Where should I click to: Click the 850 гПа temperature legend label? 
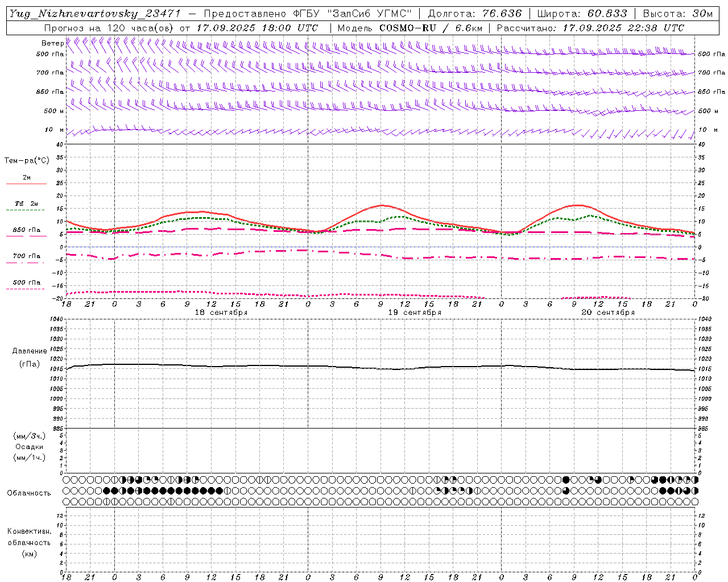tap(27, 230)
